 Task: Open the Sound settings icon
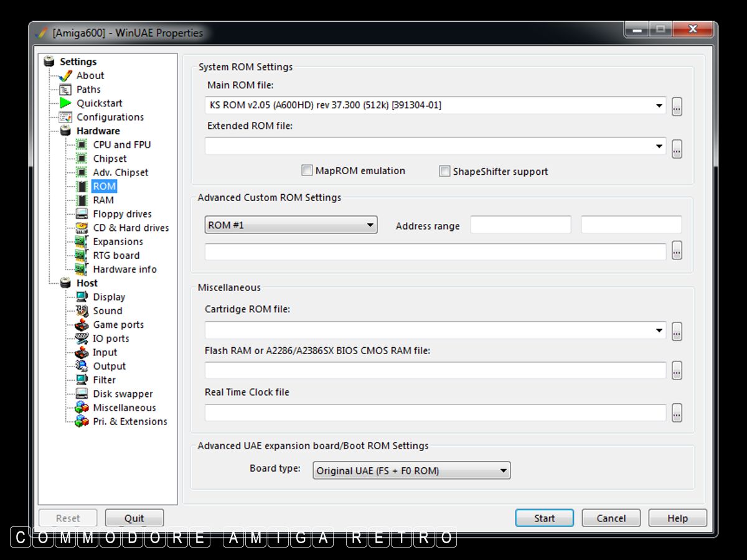click(x=82, y=310)
